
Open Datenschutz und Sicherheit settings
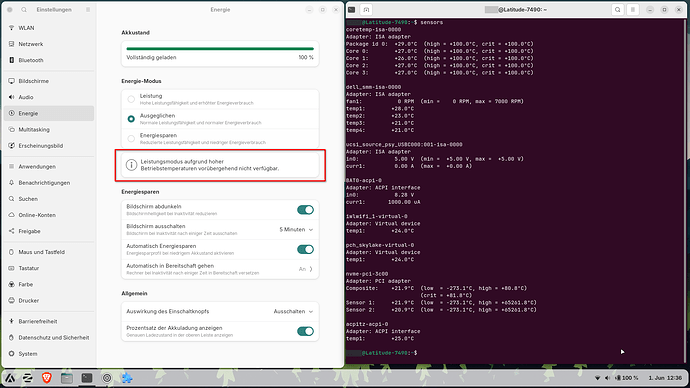pyautogui.click(x=49, y=337)
